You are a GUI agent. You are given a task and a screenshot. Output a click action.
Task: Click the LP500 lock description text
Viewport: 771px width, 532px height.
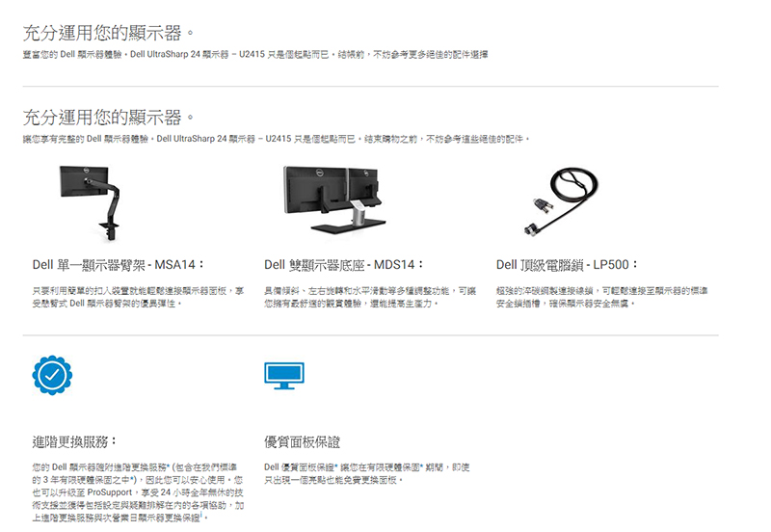601,297
